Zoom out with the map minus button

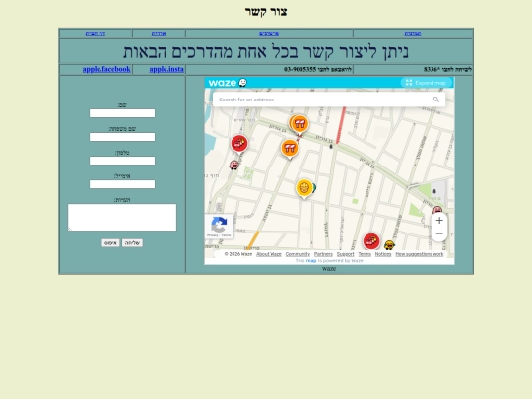click(439, 233)
